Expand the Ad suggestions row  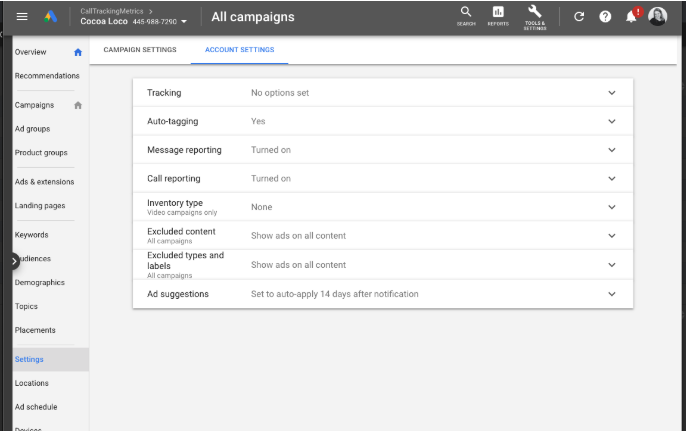(x=612, y=294)
